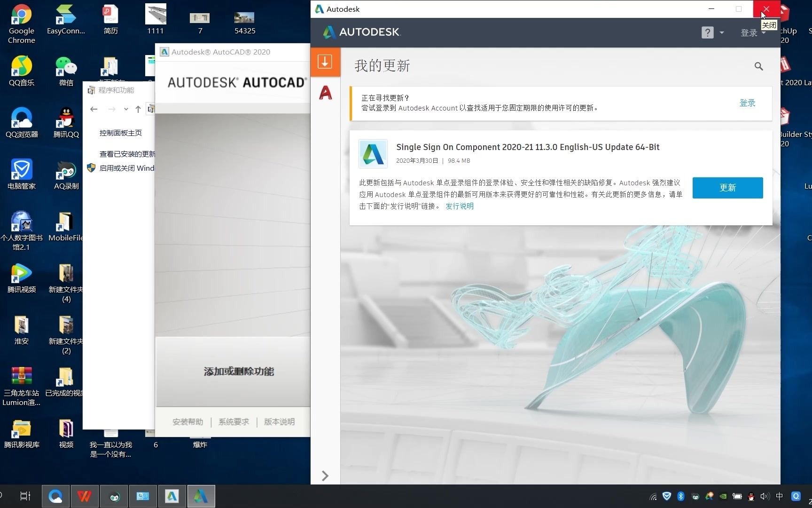Click the blue 更新 button
Viewport: 812px width, 508px height.
click(x=727, y=188)
